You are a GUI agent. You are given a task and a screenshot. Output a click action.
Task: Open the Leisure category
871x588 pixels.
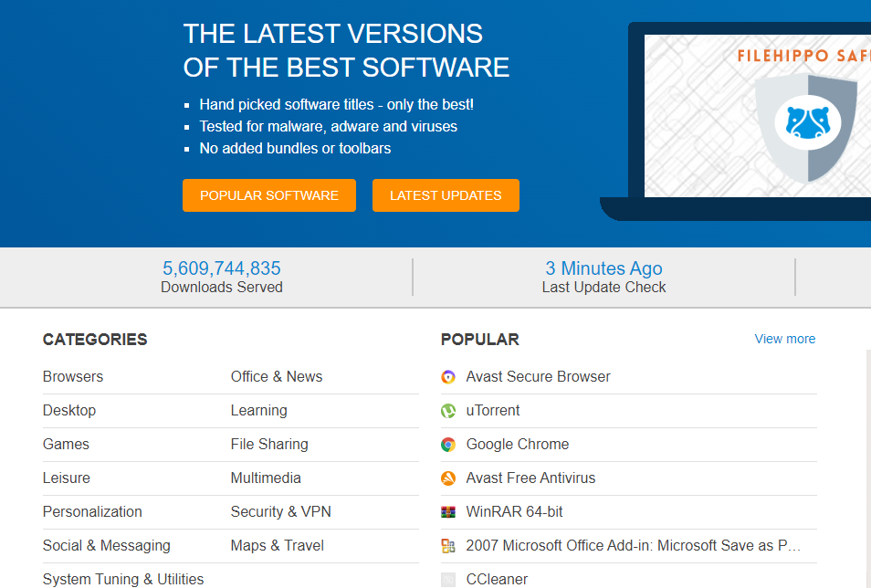click(x=66, y=478)
